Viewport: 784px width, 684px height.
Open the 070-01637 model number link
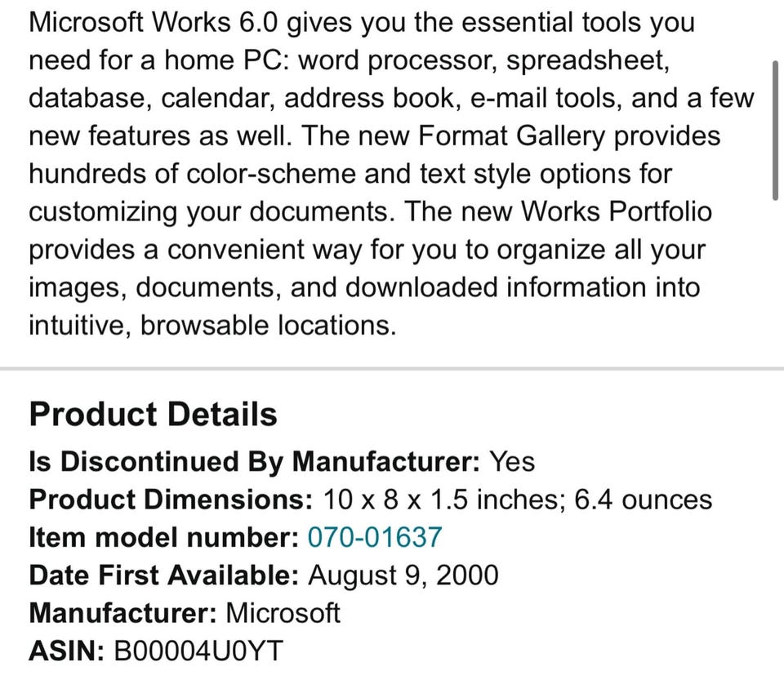tap(374, 537)
